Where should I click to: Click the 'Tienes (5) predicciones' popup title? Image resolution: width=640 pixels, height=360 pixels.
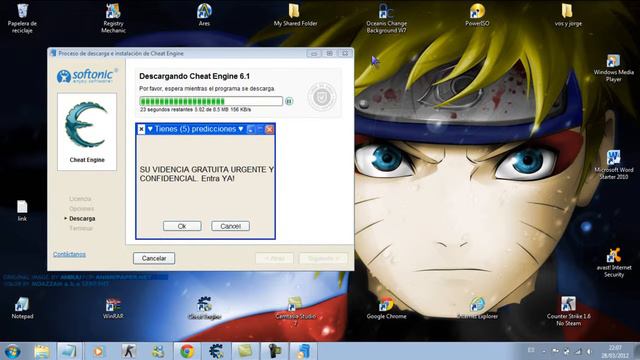(195, 129)
